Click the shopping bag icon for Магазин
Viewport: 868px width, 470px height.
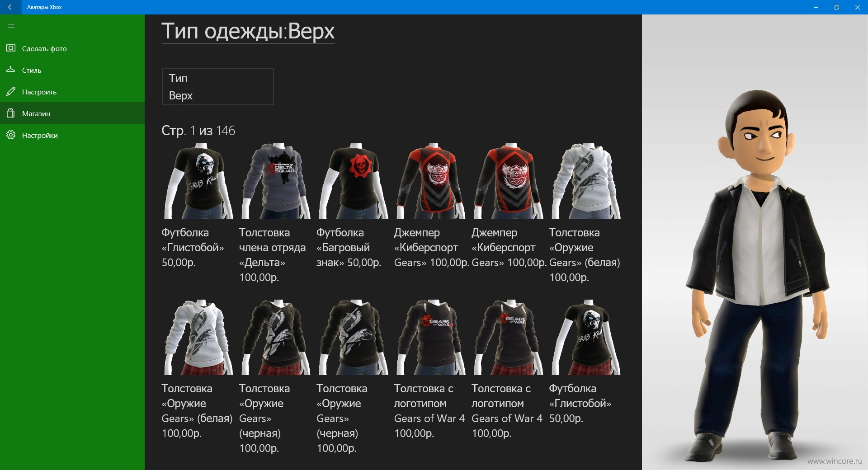[11, 113]
